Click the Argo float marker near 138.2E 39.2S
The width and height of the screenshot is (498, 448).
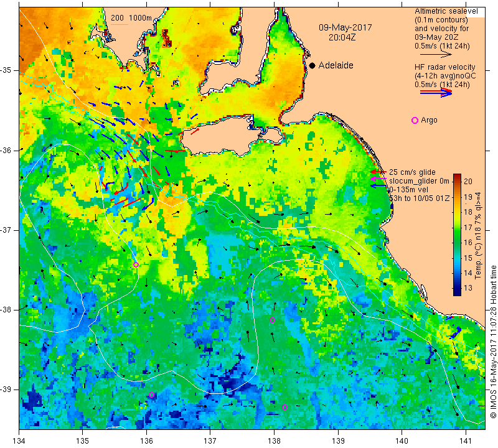pos(284,408)
